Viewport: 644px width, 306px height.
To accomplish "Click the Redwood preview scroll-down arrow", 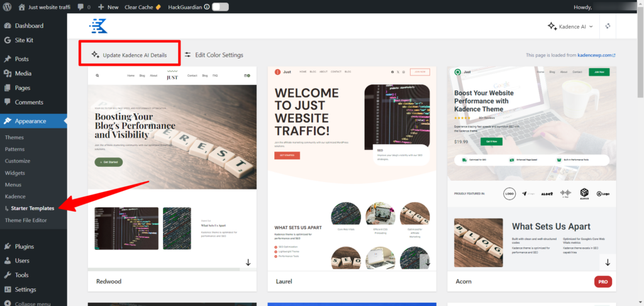I will [x=248, y=263].
